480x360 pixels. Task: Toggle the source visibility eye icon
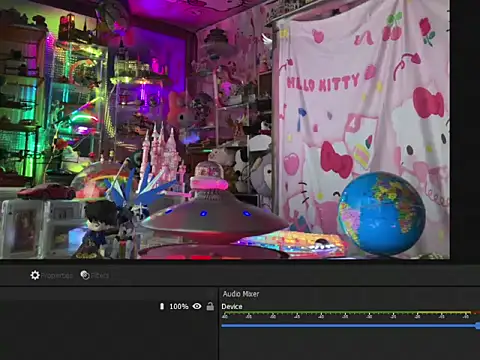point(197,306)
